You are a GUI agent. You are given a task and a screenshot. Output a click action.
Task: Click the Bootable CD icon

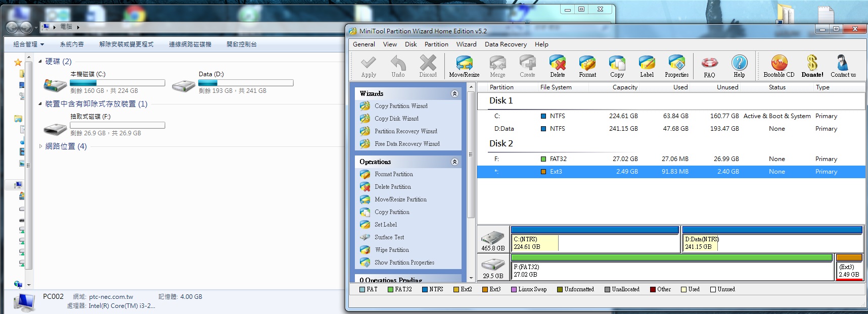779,66
